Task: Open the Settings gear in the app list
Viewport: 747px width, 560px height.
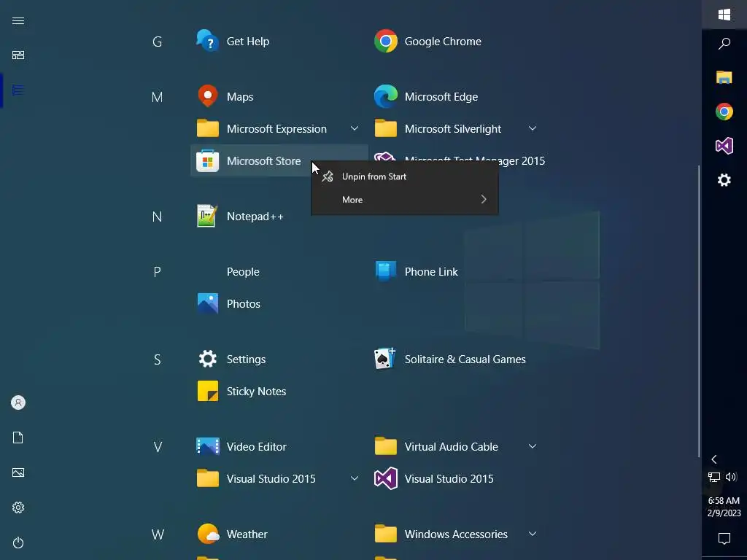Action: click(x=208, y=359)
